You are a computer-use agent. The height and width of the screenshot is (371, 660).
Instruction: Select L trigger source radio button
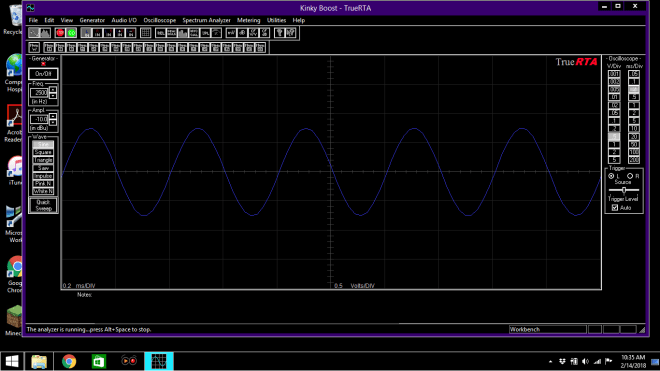click(611, 176)
